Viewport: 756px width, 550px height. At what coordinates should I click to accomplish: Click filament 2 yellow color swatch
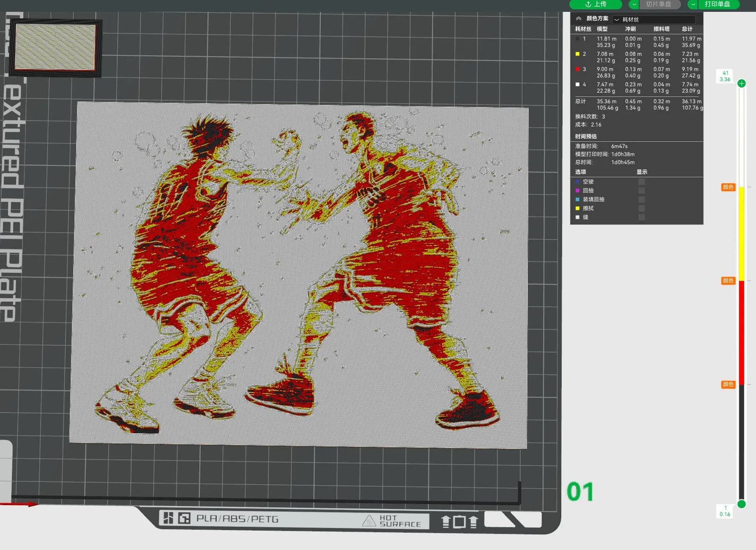(x=577, y=54)
